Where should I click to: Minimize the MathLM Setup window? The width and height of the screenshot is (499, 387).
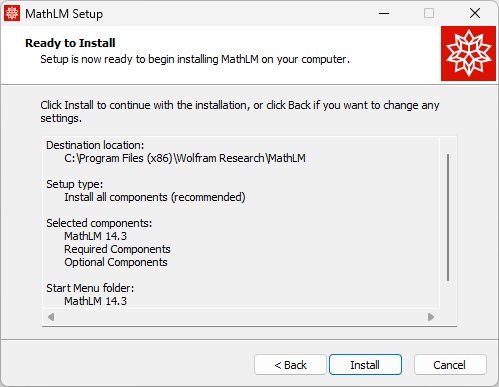(384, 13)
